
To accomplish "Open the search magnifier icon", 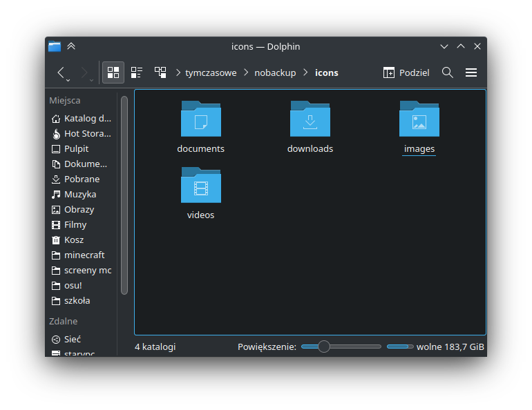I will [448, 72].
